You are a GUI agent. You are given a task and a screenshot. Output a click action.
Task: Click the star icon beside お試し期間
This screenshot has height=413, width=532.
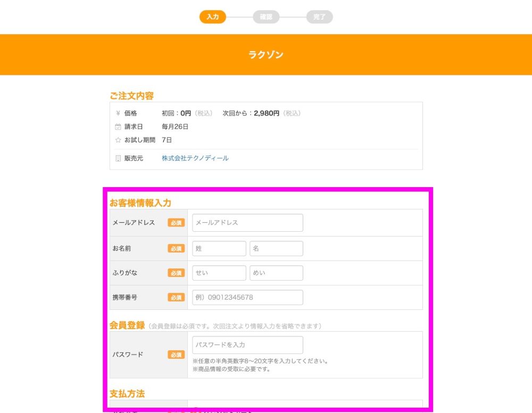[118, 140]
